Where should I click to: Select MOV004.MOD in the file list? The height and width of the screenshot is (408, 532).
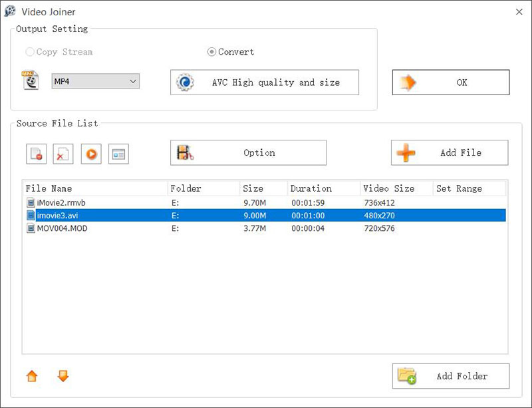[62, 228]
